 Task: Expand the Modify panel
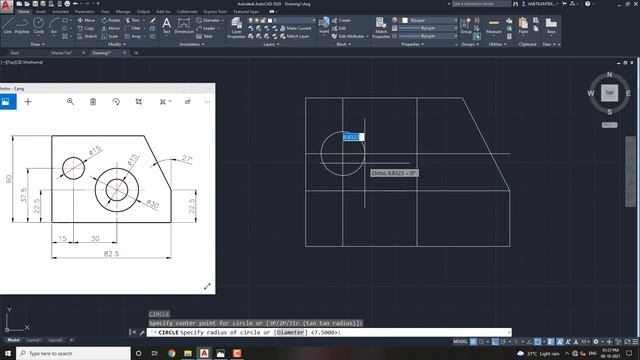116,44
